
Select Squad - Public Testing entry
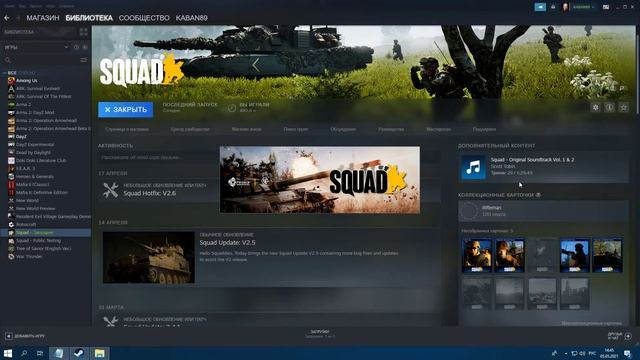tap(38, 240)
